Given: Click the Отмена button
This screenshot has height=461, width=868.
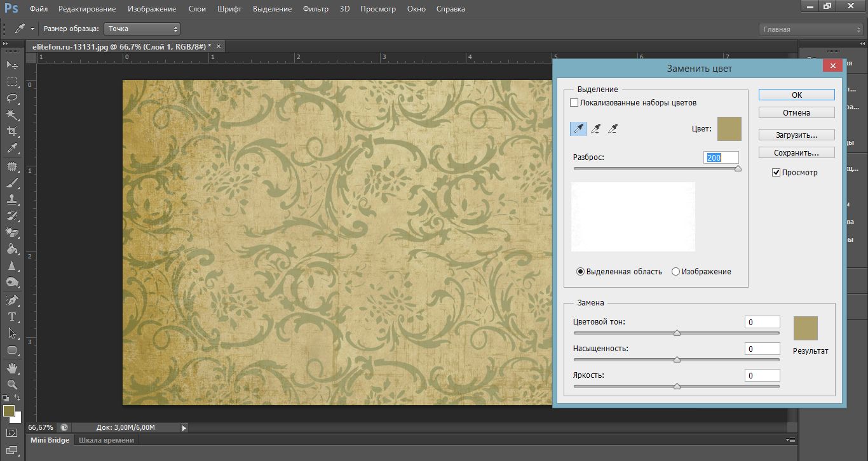Looking at the screenshot, I should 797,112.
